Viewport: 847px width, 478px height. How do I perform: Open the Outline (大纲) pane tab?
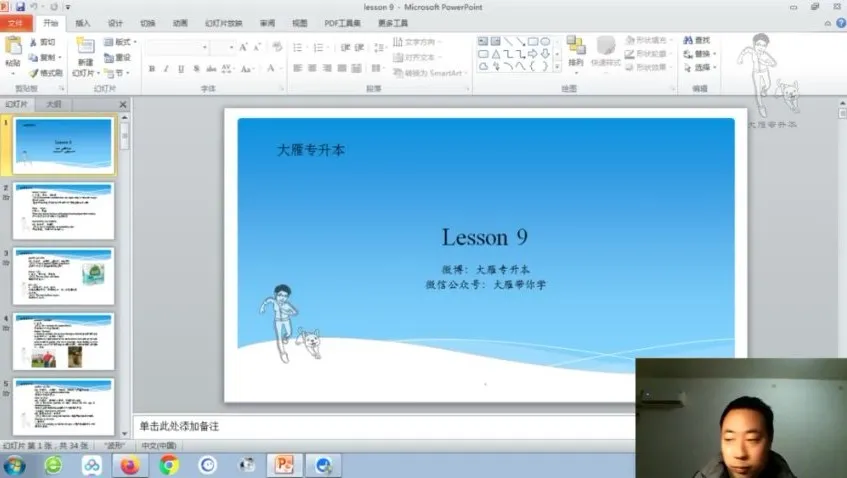tap(53, 104)
